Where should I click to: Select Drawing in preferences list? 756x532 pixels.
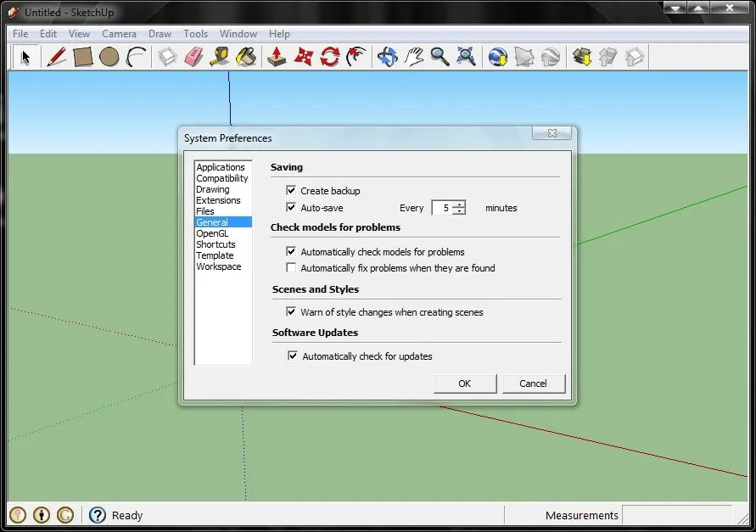(223, 189)
